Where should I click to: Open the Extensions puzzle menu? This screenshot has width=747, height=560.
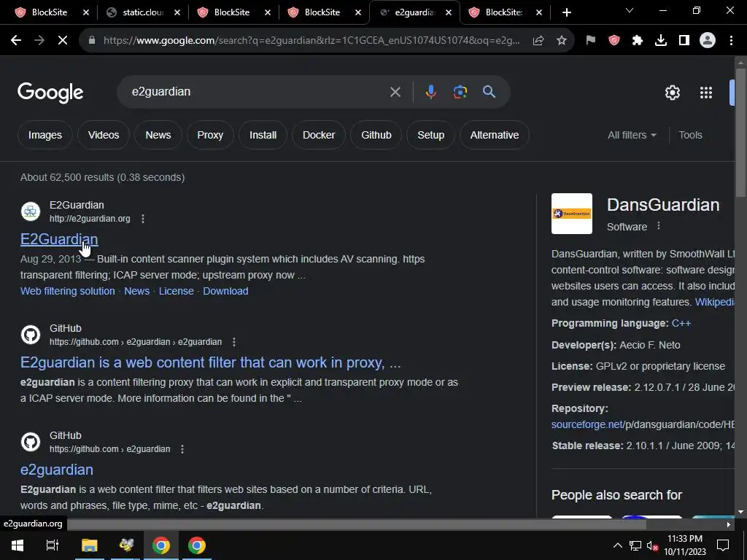point(638,41)
